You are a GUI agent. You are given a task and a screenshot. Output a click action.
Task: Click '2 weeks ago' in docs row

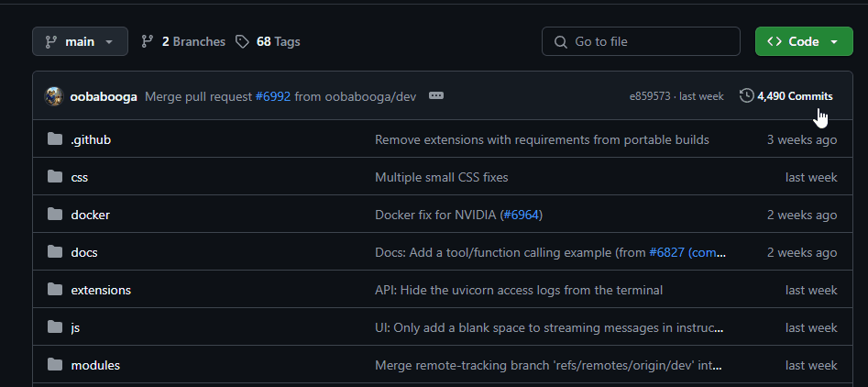(802, 252)
